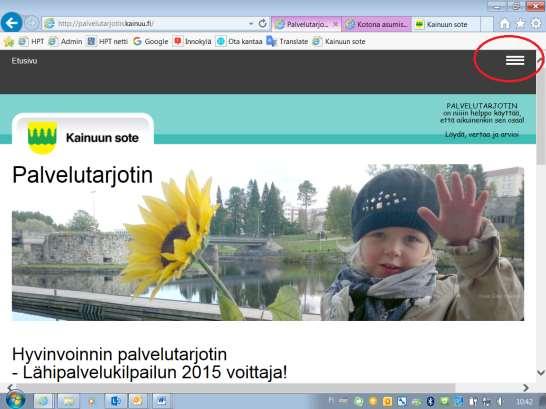Click the Bluetooth icon in the system tray
The height and width of the screenshot is (409, 546).
tap(430, 401)
